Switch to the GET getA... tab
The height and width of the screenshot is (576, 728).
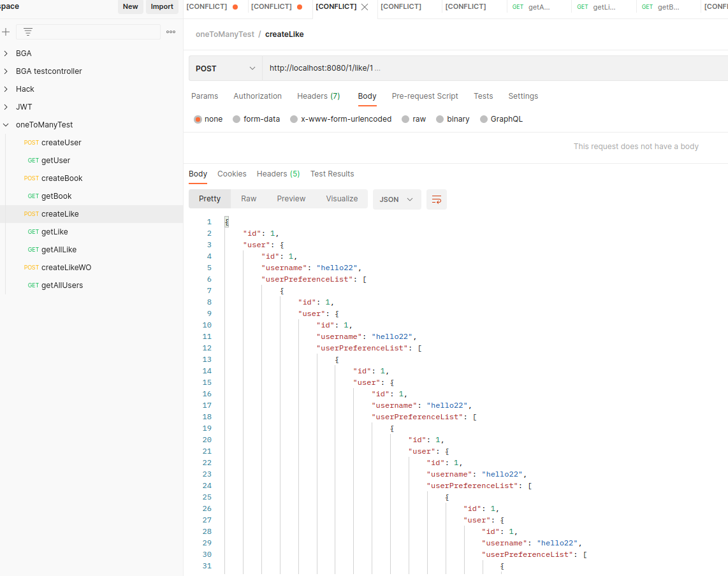[x=539, y=7]
